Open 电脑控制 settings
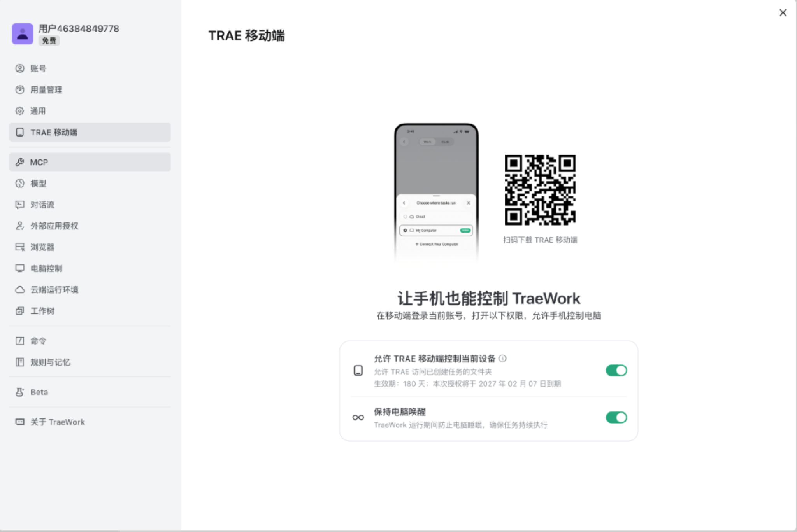The height and width of the screenshot is (532, 797). coord(90,268)
